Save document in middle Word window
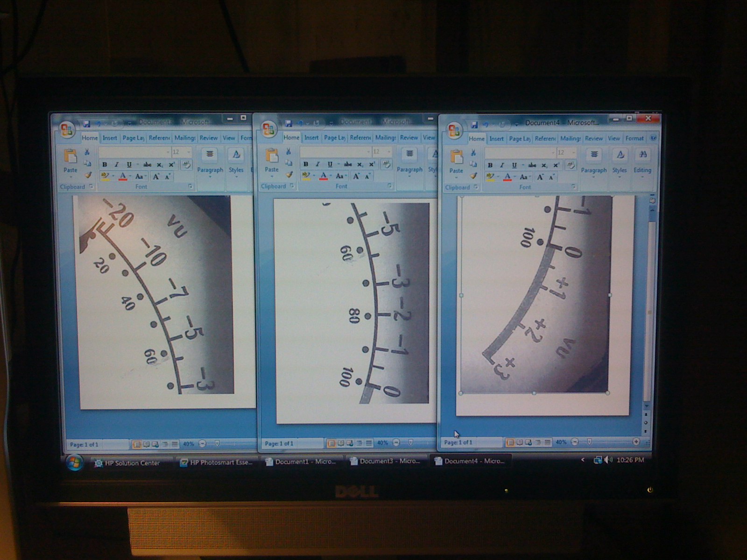Screen dimensions: 747x560 pos(288,124)
